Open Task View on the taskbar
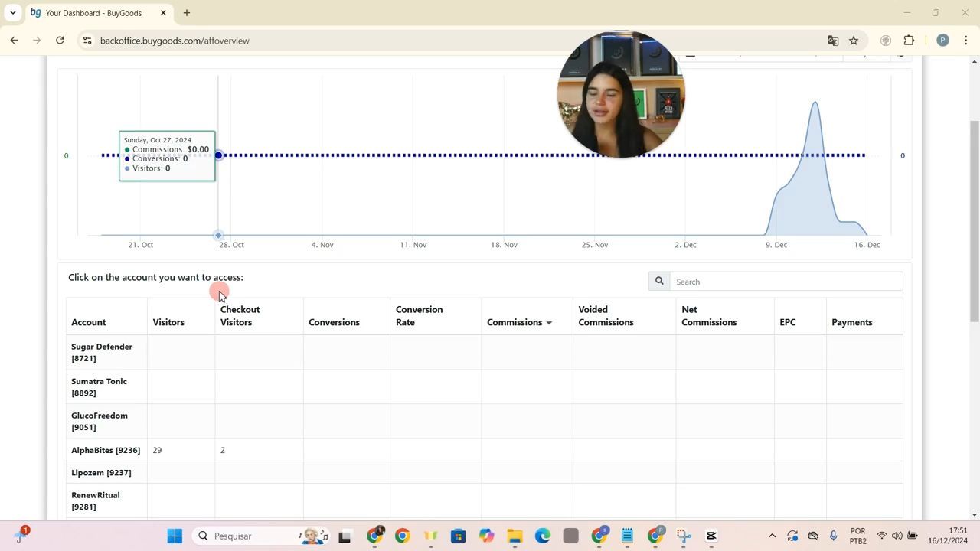Image resolution: width=980 pixels, height=551 pixels. pos(345,536)
